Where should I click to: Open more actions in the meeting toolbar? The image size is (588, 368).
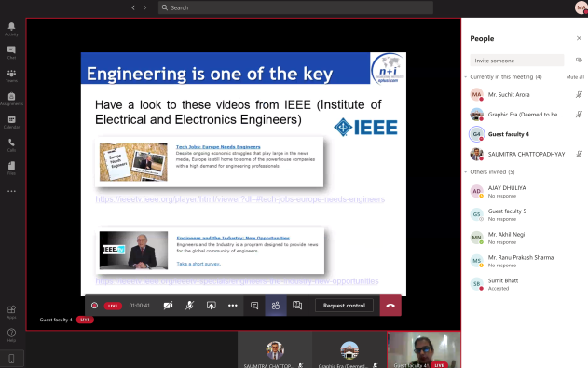pos(233,306)
